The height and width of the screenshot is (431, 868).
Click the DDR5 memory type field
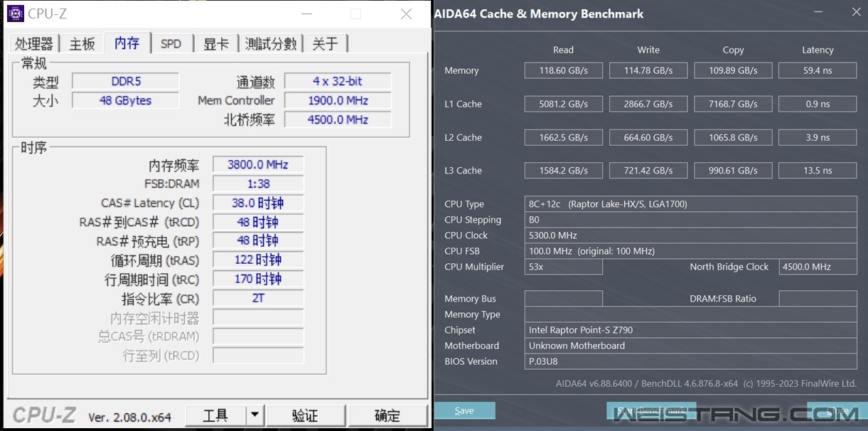125,81
